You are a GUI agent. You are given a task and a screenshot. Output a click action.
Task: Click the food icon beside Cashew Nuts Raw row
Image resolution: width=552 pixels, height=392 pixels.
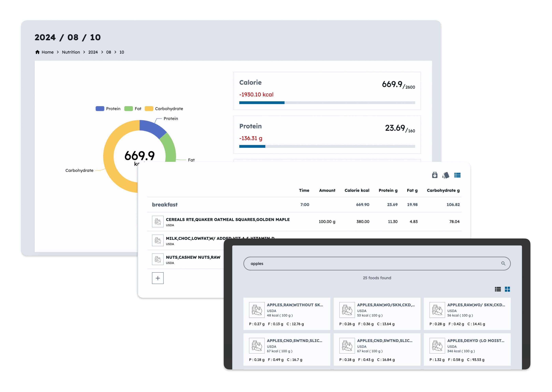click(158, 259)
